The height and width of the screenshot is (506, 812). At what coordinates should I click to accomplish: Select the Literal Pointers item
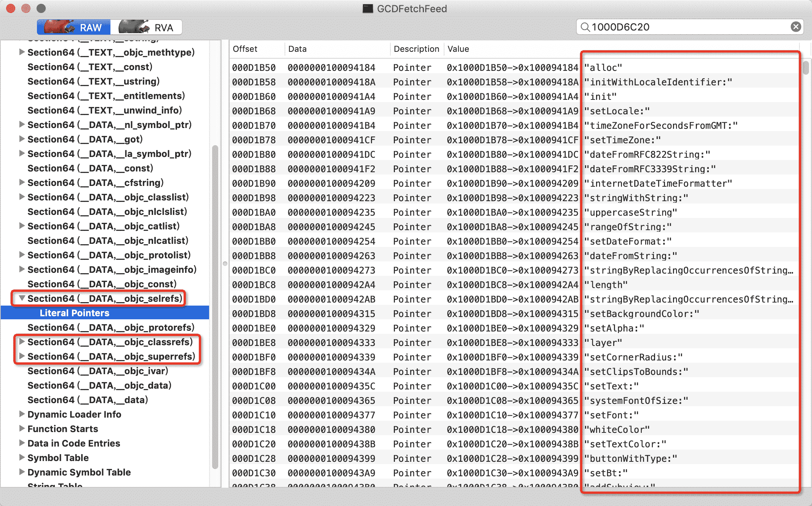coord(75,313)
